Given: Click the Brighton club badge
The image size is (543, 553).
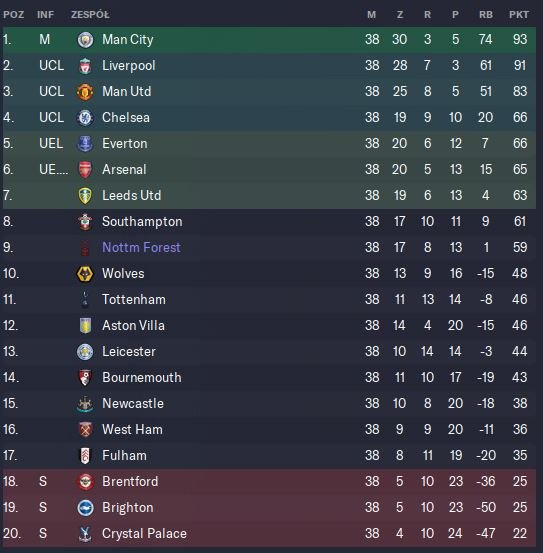Looking at the screenshot, I should [x=85, y=508].
